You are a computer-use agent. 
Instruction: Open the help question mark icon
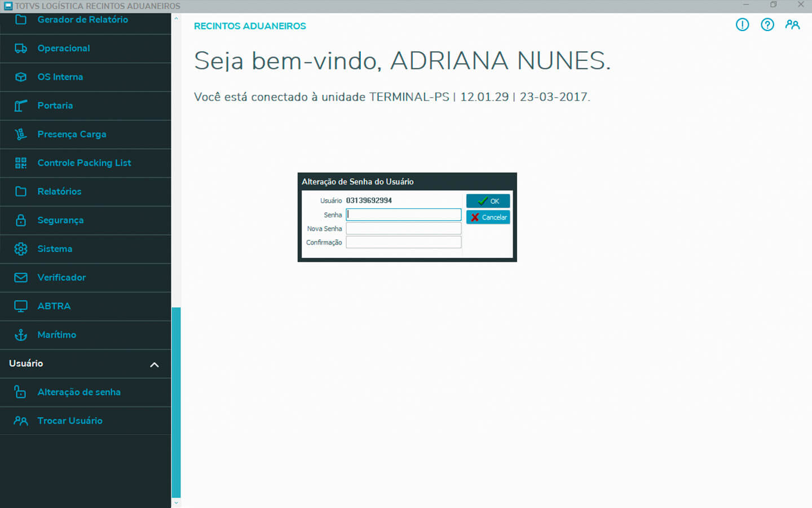pyautogui.click(x=767, y=25)
